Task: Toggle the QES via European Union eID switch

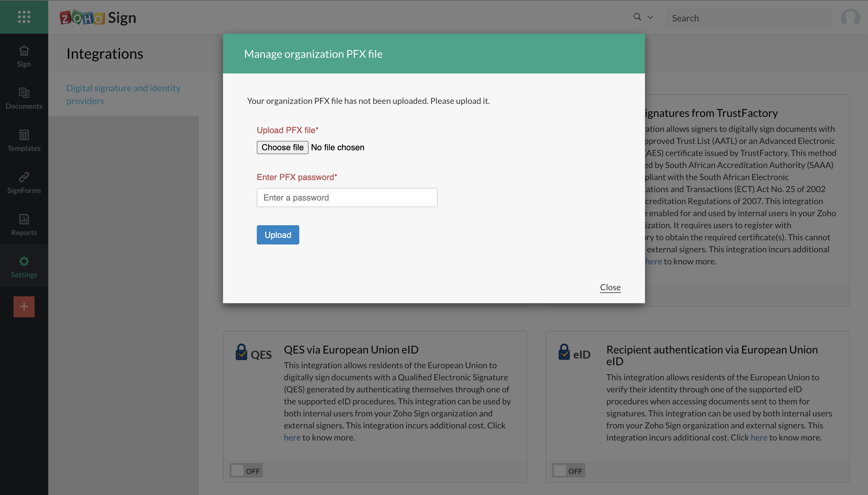Action: coord(246,471)
